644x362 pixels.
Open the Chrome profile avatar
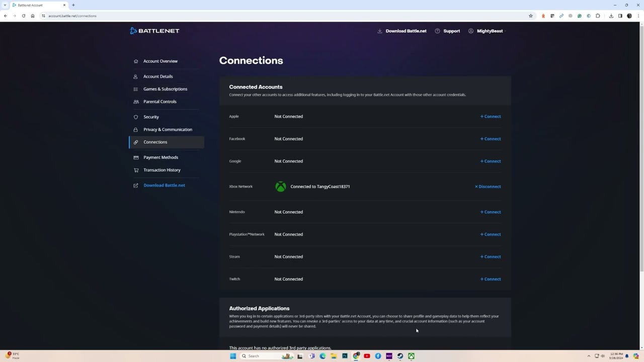(x=629, y=16)
